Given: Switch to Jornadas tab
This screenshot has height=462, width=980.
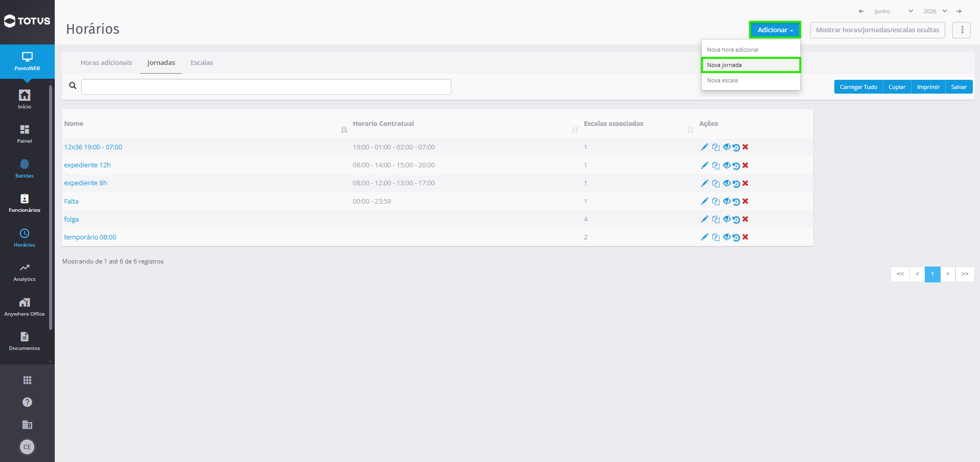Looking at the screenshot, I should 161,62.
